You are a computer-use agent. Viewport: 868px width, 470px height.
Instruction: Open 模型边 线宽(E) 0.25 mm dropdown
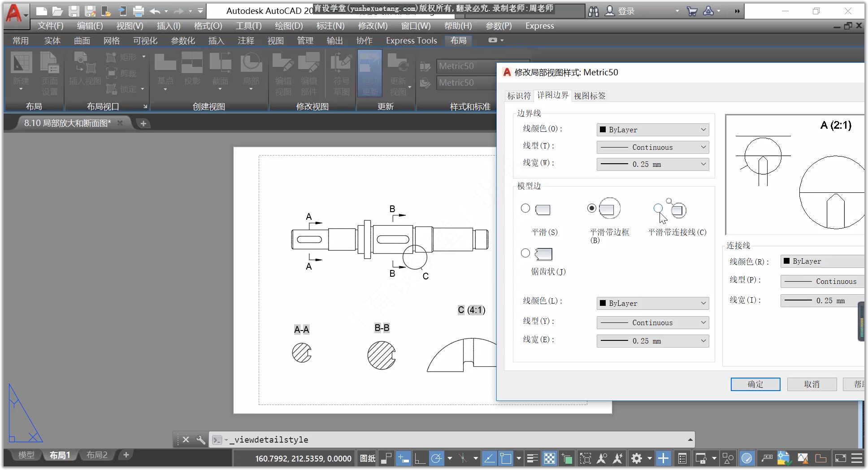[653, 341]
